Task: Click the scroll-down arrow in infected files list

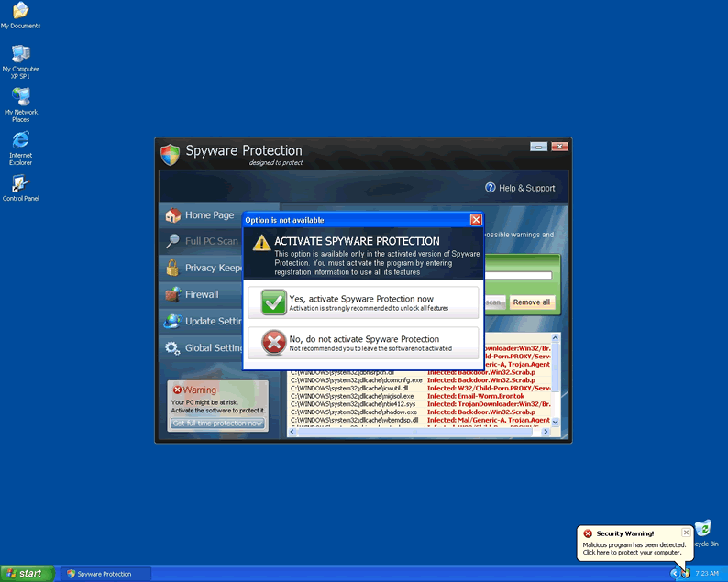Action: [553, 422]
